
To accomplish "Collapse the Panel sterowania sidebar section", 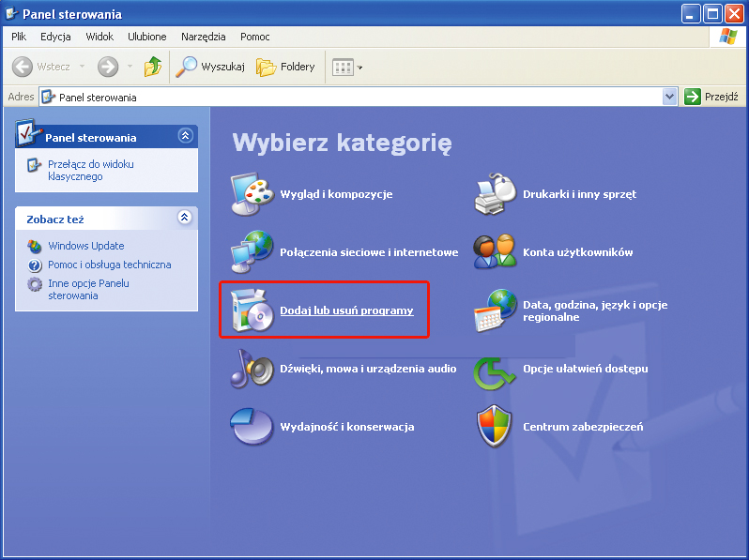I will [185, 136].
